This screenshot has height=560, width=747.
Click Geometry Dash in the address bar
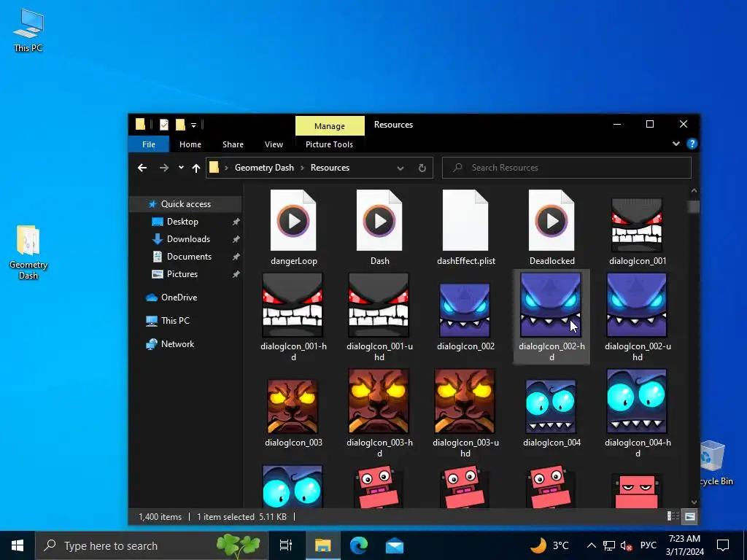[264, 168]
